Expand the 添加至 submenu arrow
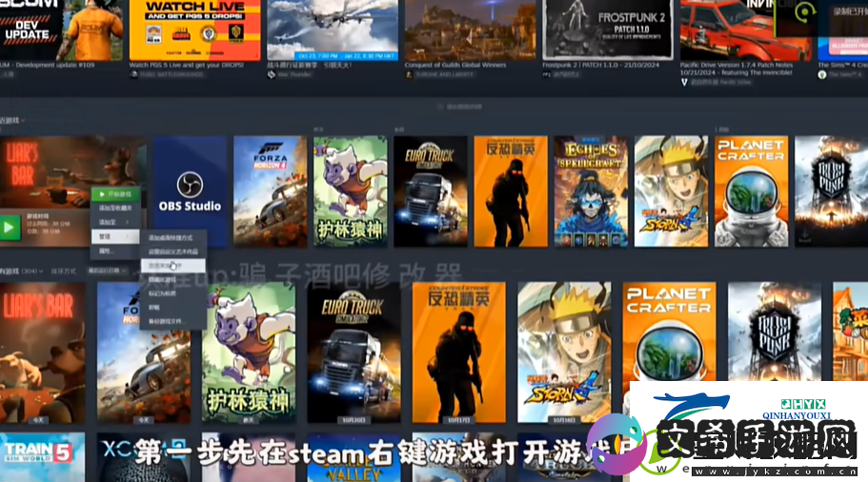Screen dimensions: 868x482 (x=128, y=223)
